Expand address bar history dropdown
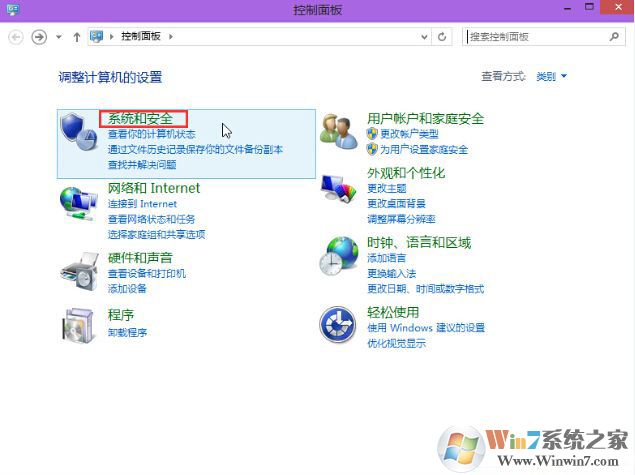Image resolution: width=635 pixels, height=475 pixels. pyautogui.click(x=424, y=37)
